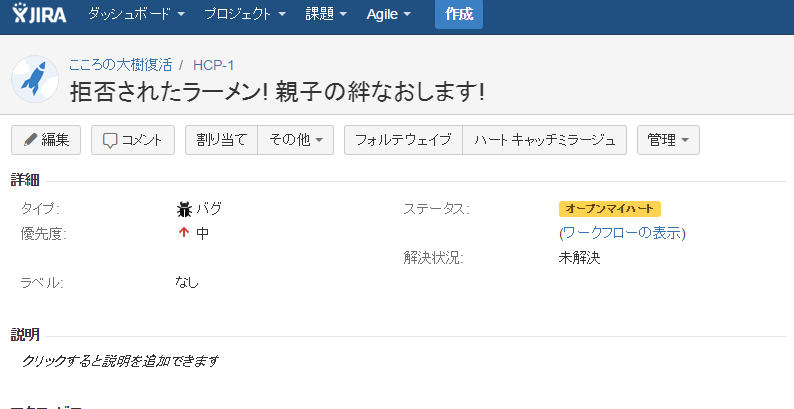Open the こころの大樹復活 project link

[x=121, y=65]
